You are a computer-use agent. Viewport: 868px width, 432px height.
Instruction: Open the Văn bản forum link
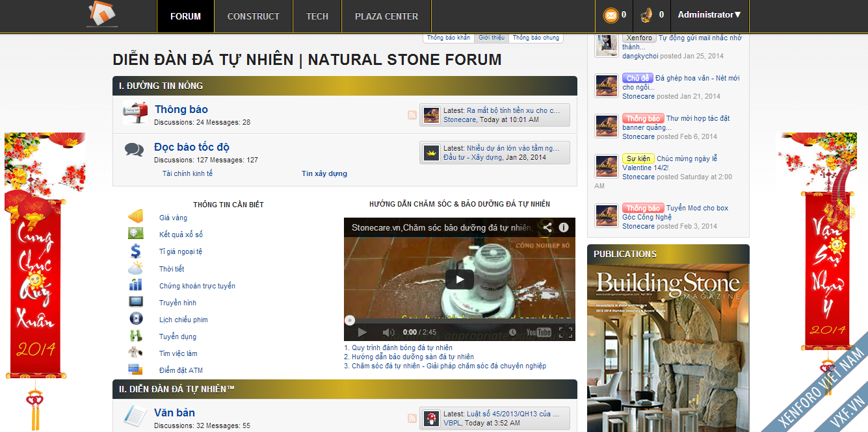click(x=174, y=413)
